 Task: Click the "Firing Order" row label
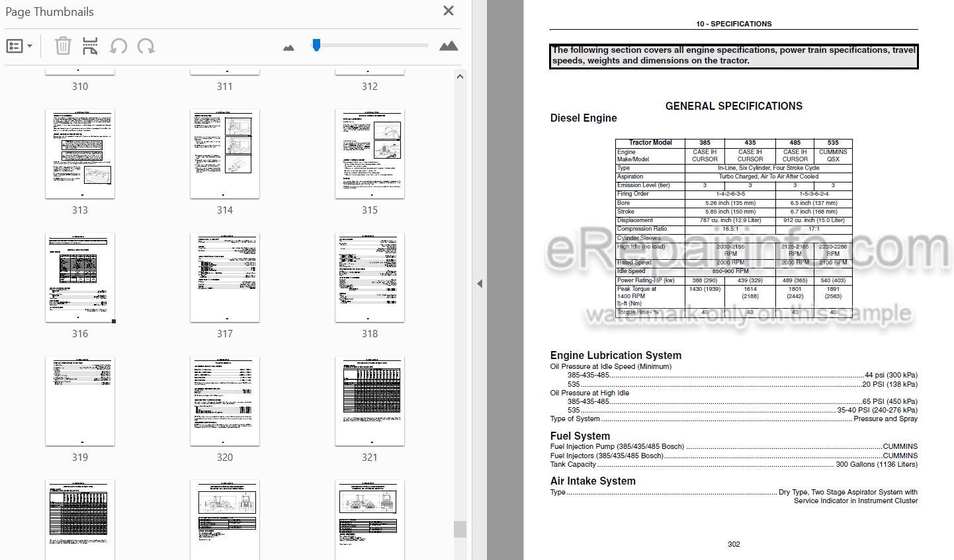tap(633, 194)
